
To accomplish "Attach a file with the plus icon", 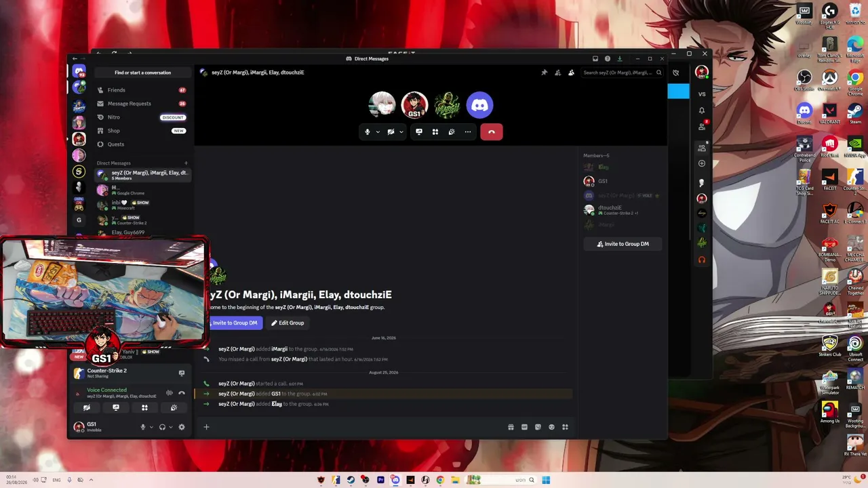I will (x=206, y=427).
